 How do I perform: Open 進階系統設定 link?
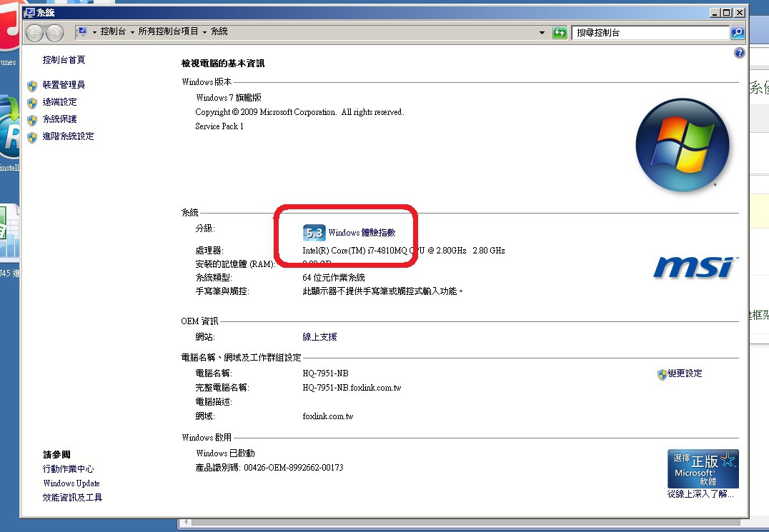68,136
